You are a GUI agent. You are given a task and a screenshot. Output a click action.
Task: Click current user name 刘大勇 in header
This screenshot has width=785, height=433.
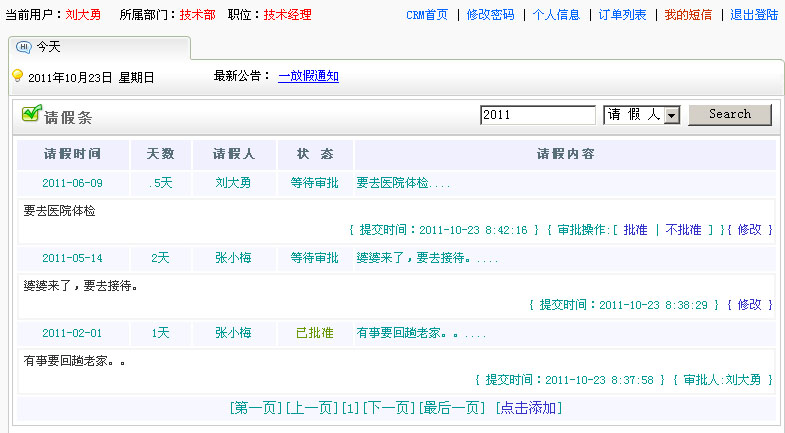[83, 15]
